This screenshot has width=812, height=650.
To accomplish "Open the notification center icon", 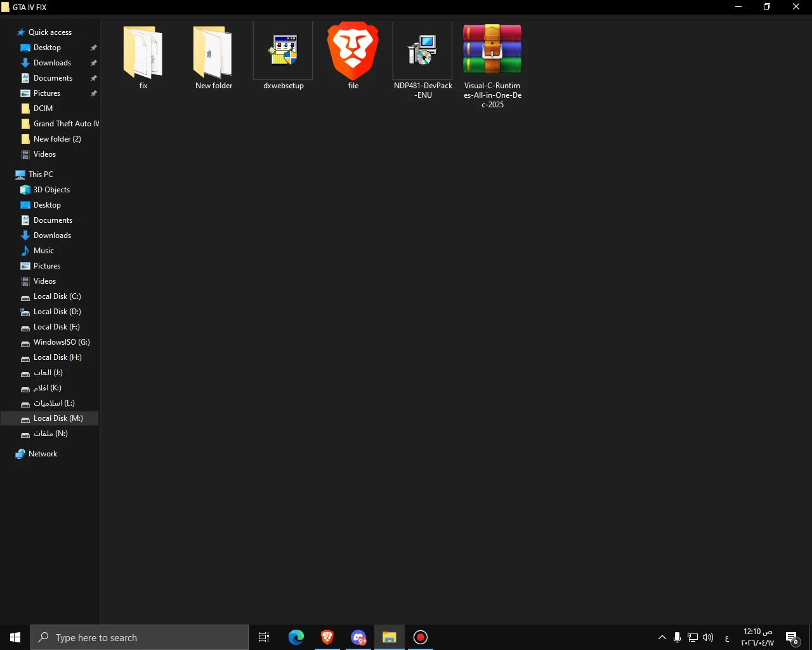I will click(x=792, y=637).
